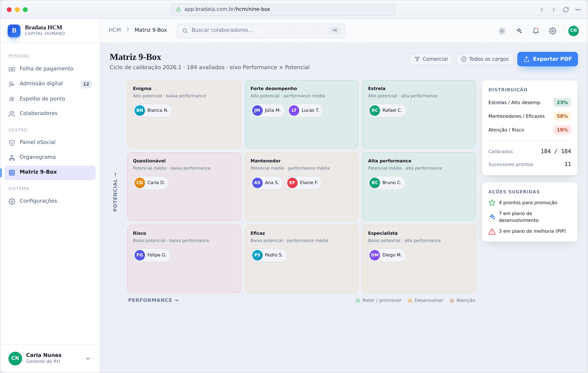Open the browser more options menu
Image resolution: width=588 pixels, height=373 pixels.
pos(578,9)
